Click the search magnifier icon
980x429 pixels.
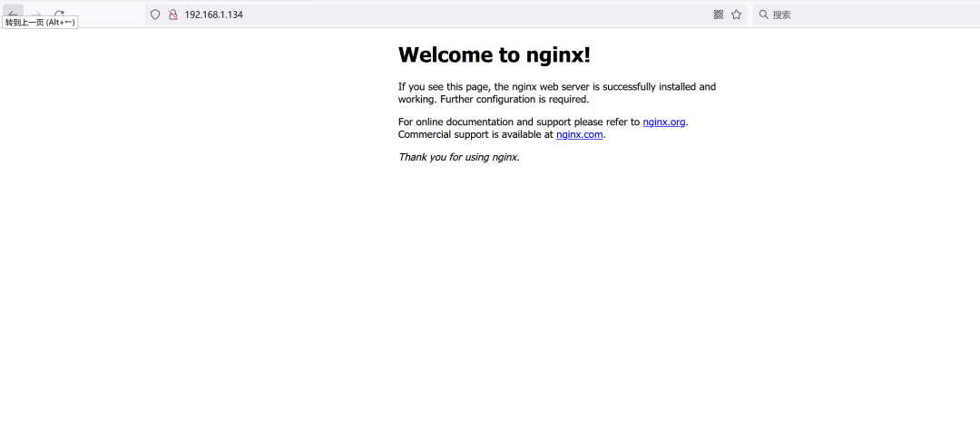pos(763,15)
